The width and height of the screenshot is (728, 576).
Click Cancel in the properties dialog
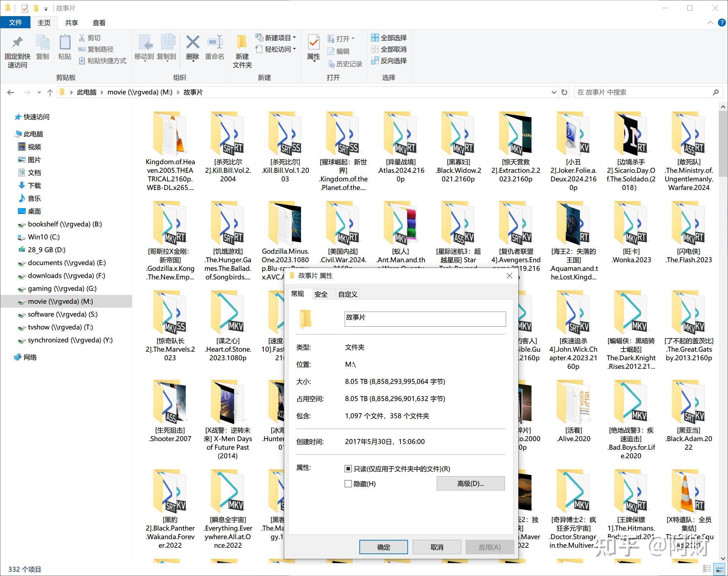[437, 547]
